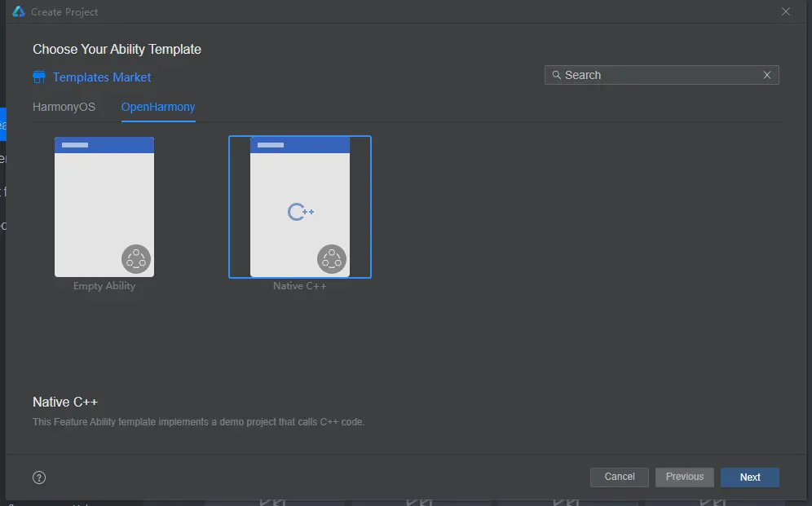Close the Create Project dialog
Screen dimensions: 812x506
click(x=786, y=11)
